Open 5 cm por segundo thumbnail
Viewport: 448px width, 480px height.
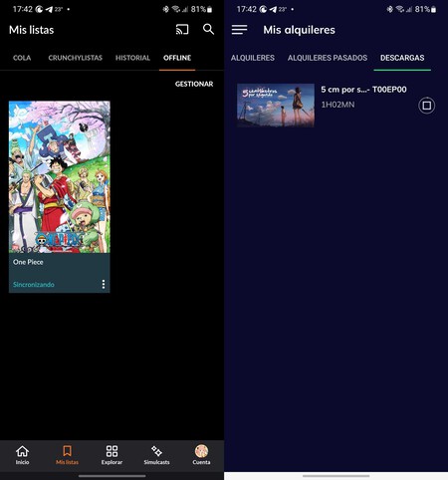(x=276, y=106)
